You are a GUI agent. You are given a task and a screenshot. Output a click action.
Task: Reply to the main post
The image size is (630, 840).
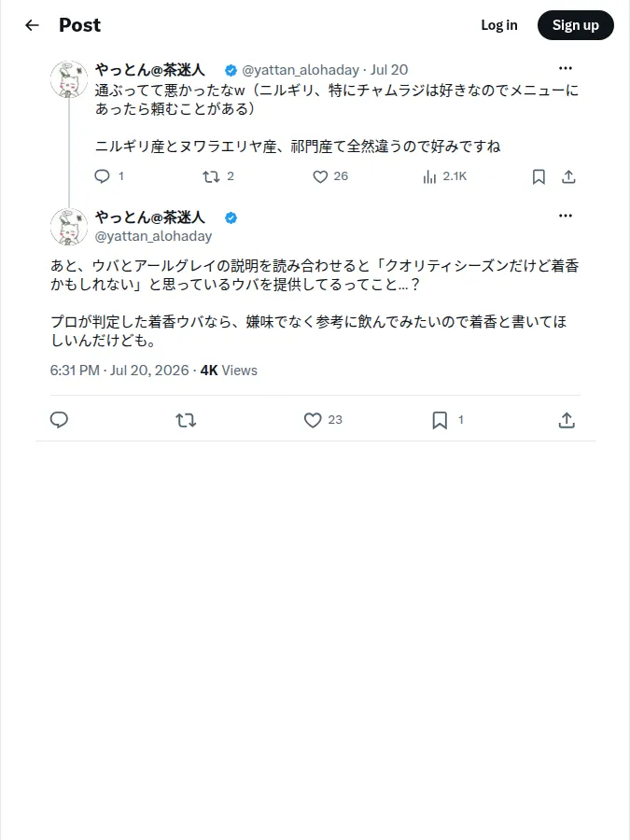pyautogui.click(x=59, y=420)
